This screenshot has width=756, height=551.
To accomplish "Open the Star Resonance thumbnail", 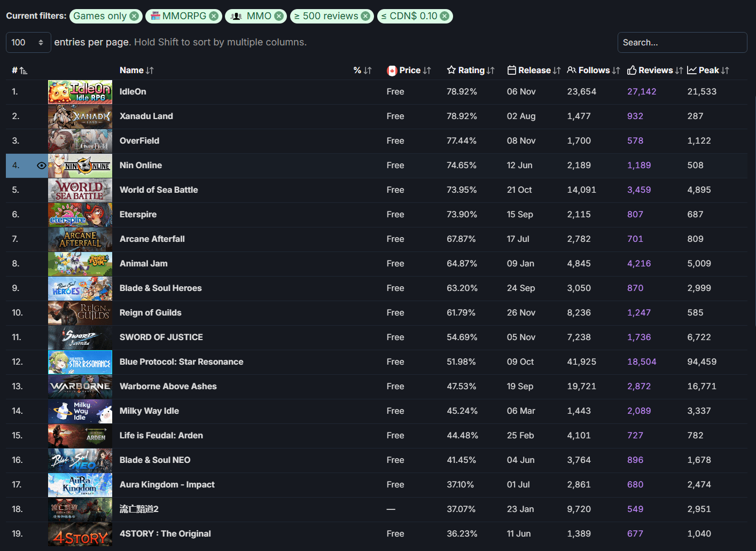I will pos(80,362).
